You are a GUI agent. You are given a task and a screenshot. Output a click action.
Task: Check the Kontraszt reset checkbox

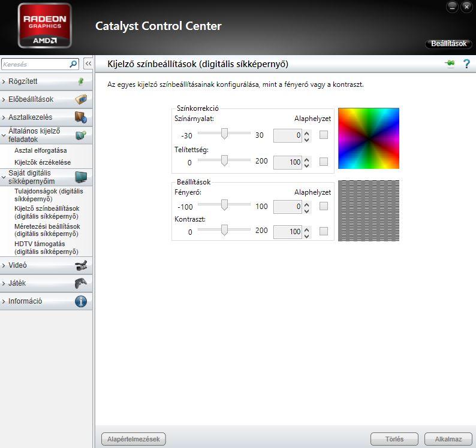[324, 231]
